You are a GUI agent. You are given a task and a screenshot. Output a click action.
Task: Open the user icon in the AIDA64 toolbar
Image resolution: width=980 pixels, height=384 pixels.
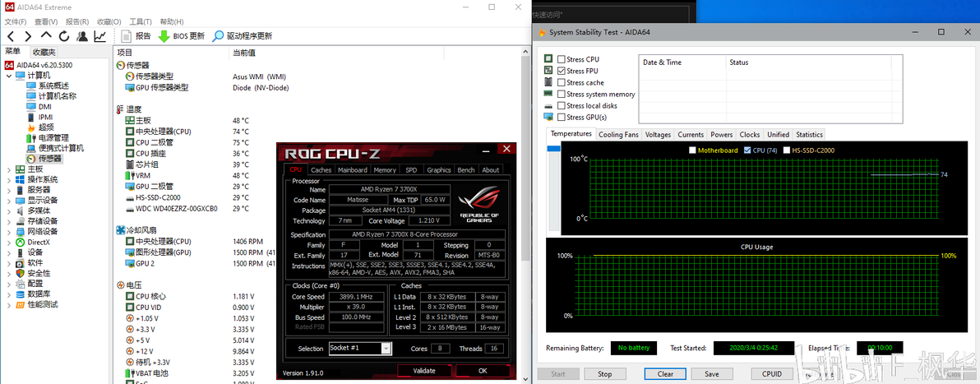[82, 36]
